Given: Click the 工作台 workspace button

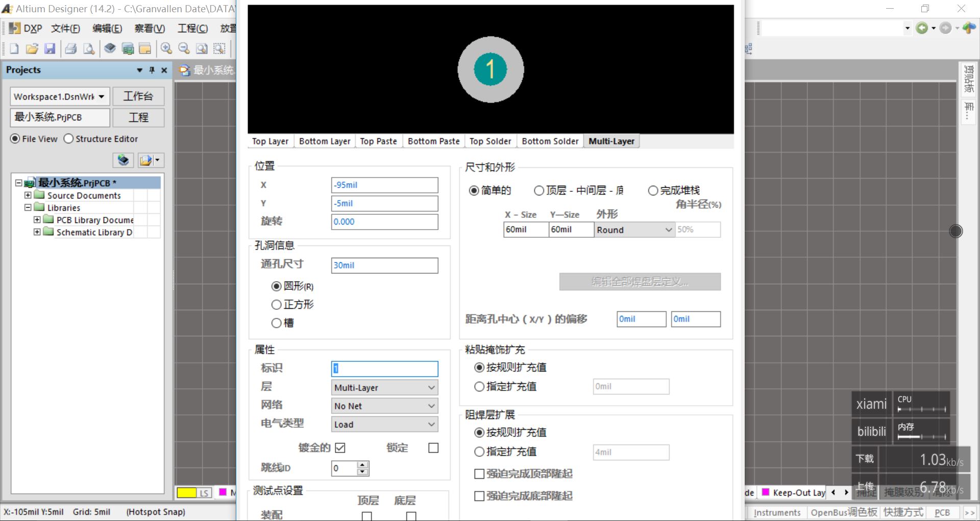Looking at the screenshot, I should (x=138, y=96).
